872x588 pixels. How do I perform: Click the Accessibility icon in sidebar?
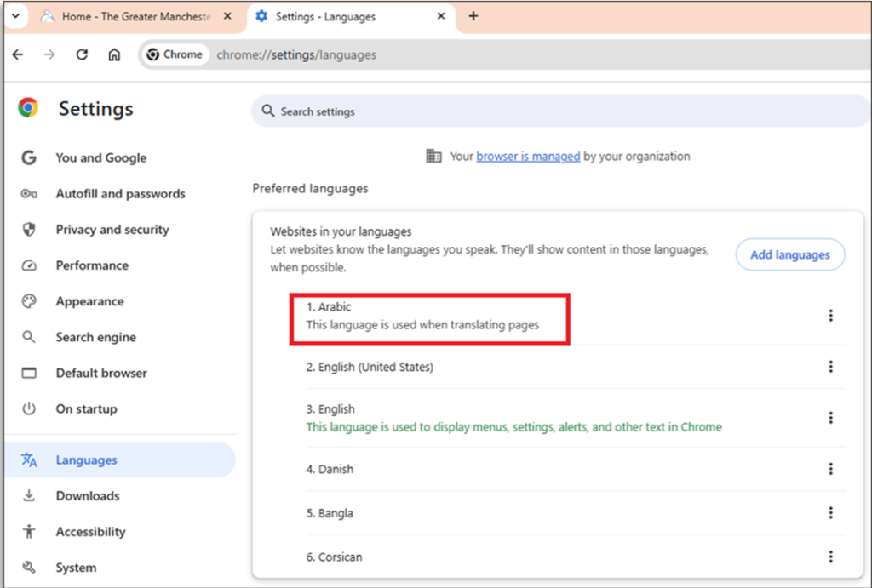(29, 532)
